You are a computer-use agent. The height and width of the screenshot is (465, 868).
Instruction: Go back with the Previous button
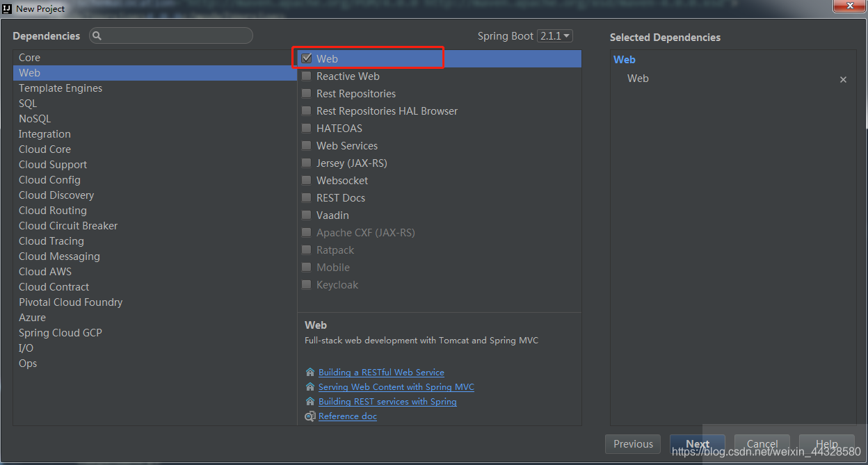(633, 444)
